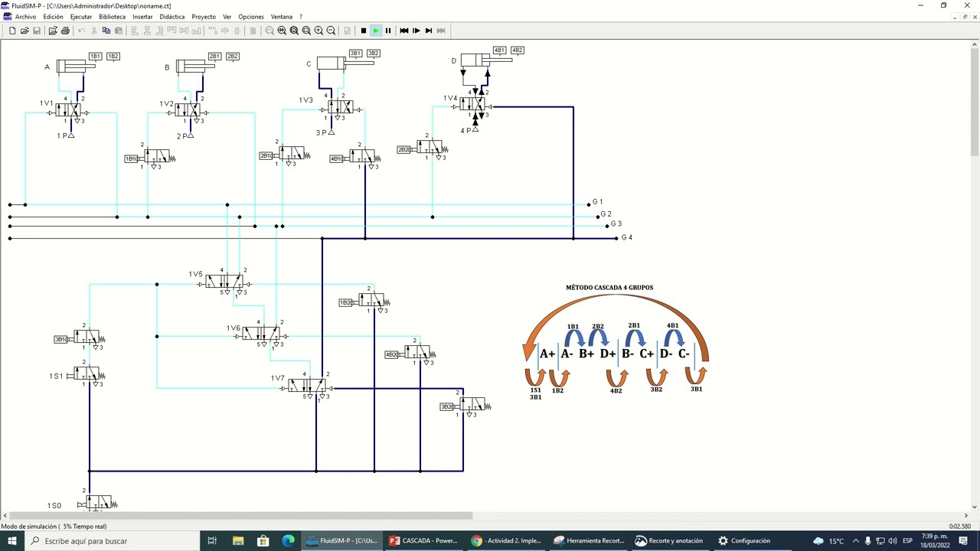Click the zoom in magnifier icon
Screen dimensions: 980x551
click(x=319, y=31)
